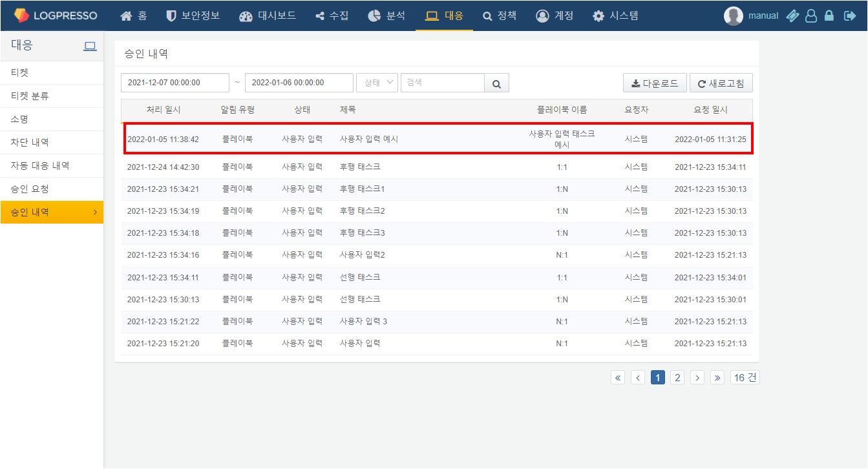Select 차단 내역 in the sidebar
The width and height of the screenshot is (868, 469).
(52, 143)
